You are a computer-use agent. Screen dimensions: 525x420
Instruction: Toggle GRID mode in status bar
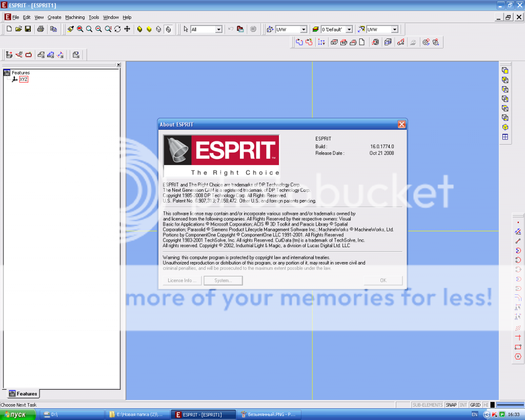point(475,405)
